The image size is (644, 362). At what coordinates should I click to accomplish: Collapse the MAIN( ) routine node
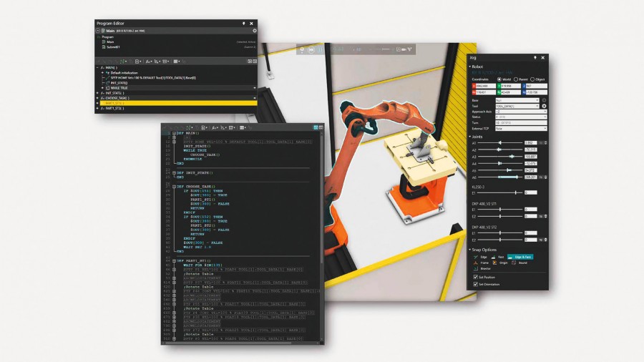pos(97,68)
